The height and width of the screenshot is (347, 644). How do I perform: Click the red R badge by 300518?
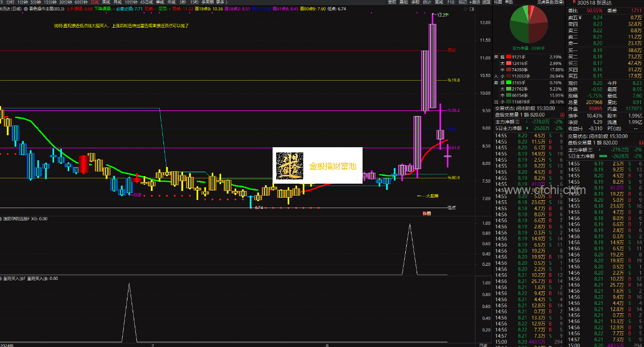click(x=574, y=2)
